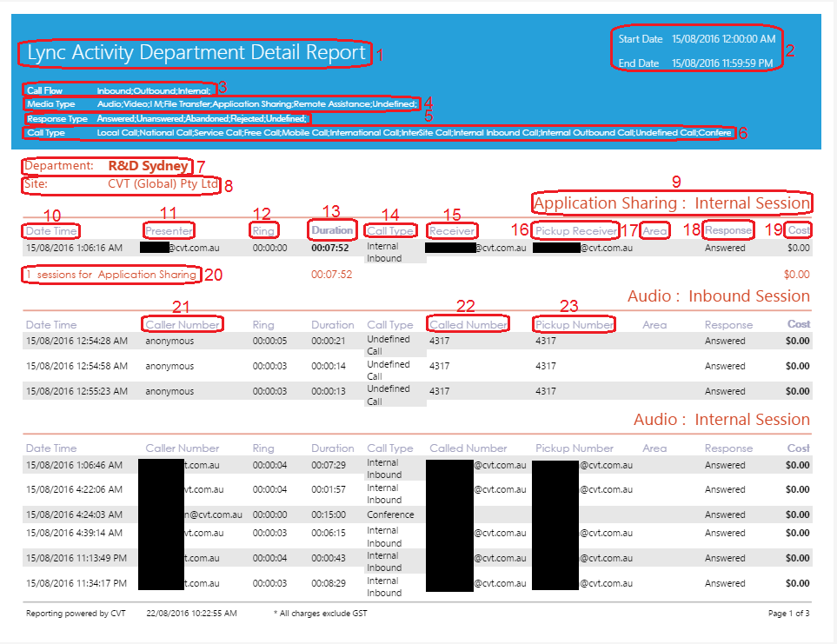Image resolution: width=837 pixels, height=644 pixels.
Task: Click the 'Audio : Inbound Session' heading
Action: pos(719,296)
